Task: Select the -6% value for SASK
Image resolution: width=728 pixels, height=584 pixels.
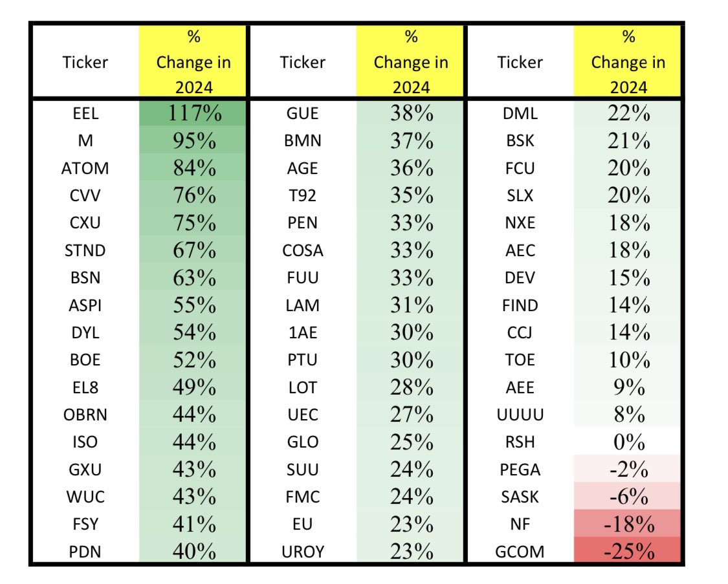Action: (x=628, y=498)
